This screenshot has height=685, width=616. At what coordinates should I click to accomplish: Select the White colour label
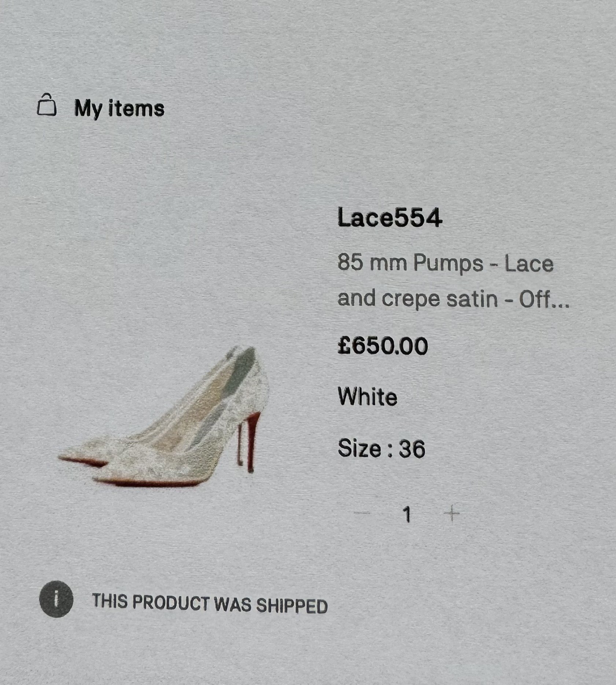point(368,396)
